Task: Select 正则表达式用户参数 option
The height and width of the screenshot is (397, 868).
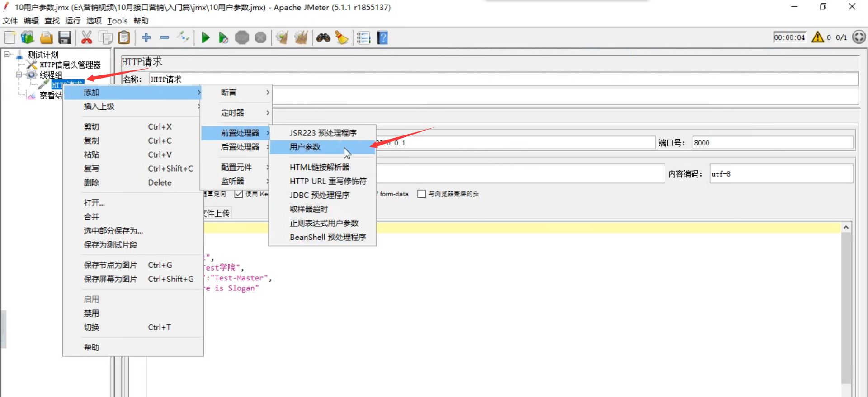Action: click(x=322, y=223)
